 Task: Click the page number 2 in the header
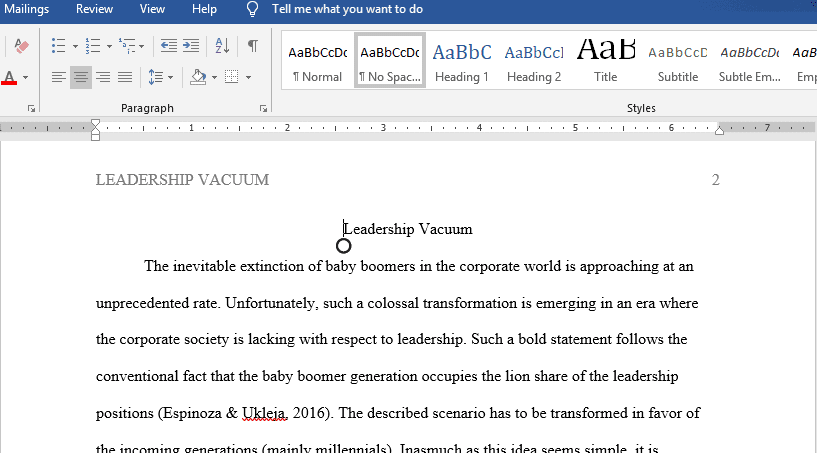click(x=715, y=180)
